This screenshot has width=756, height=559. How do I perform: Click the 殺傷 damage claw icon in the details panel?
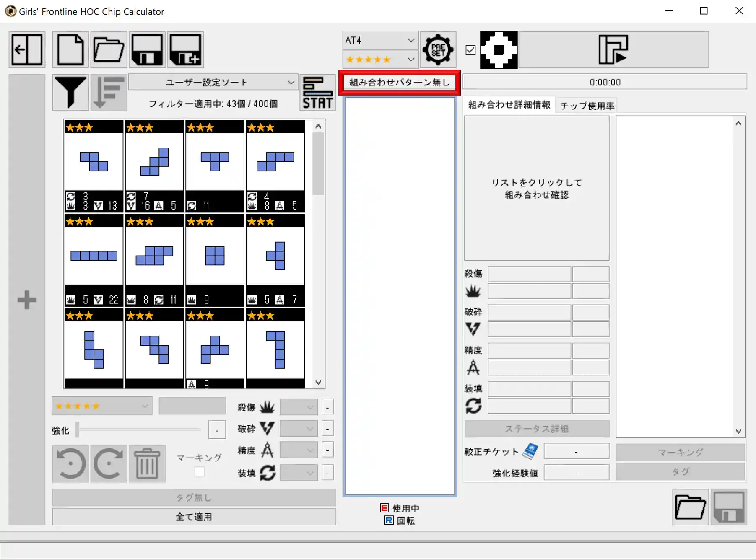click(473, 291)
